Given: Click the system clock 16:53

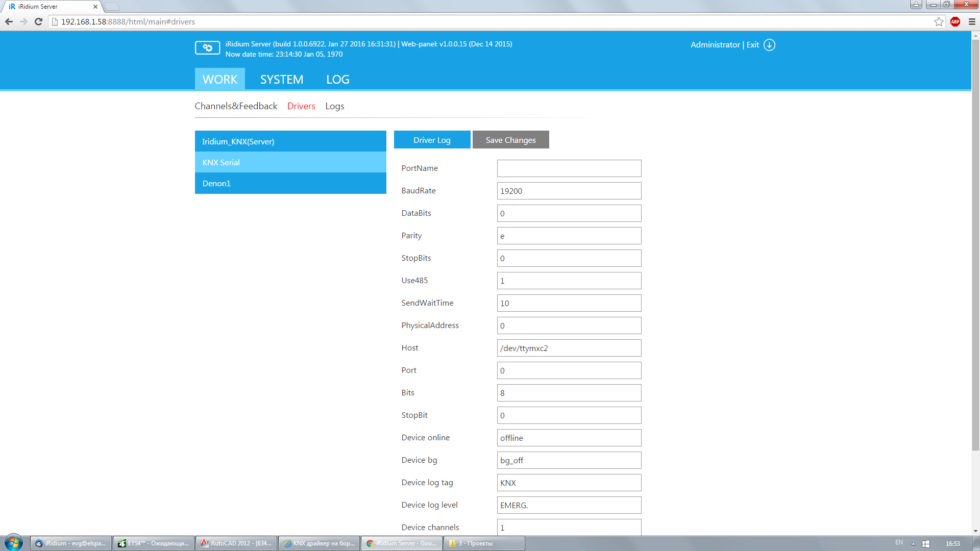Looking at the screenshot, I should [952, 544].
